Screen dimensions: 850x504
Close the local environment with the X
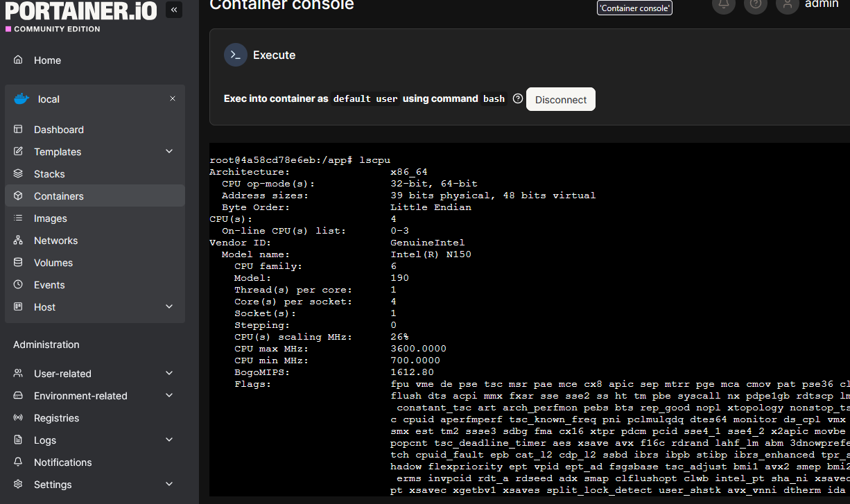(x=173, y=99)
